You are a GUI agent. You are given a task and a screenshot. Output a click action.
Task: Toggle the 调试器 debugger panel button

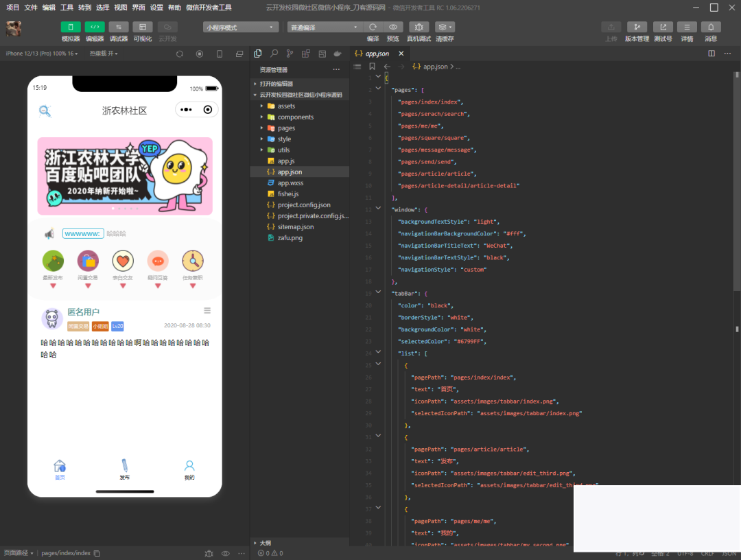119,27
